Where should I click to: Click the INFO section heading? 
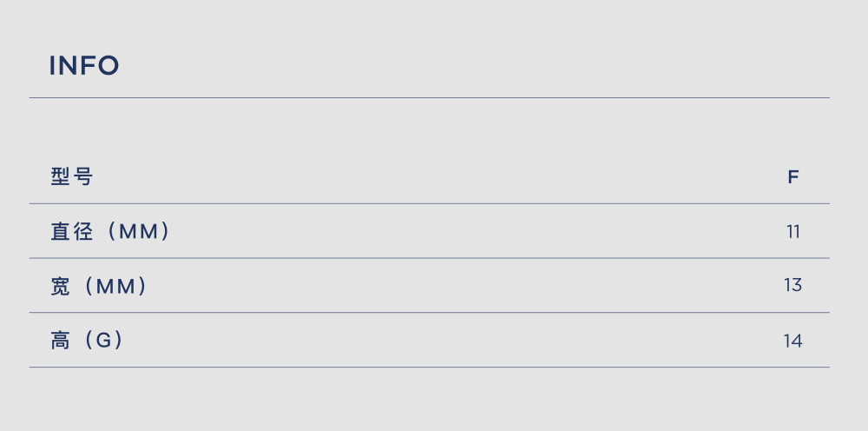[83, 65]
